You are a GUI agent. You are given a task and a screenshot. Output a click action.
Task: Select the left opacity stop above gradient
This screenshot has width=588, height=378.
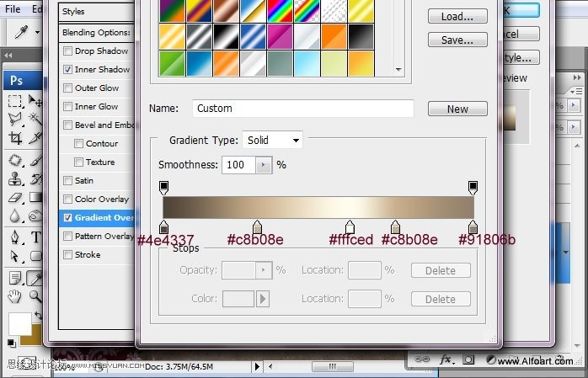click(x=164, y=187)
